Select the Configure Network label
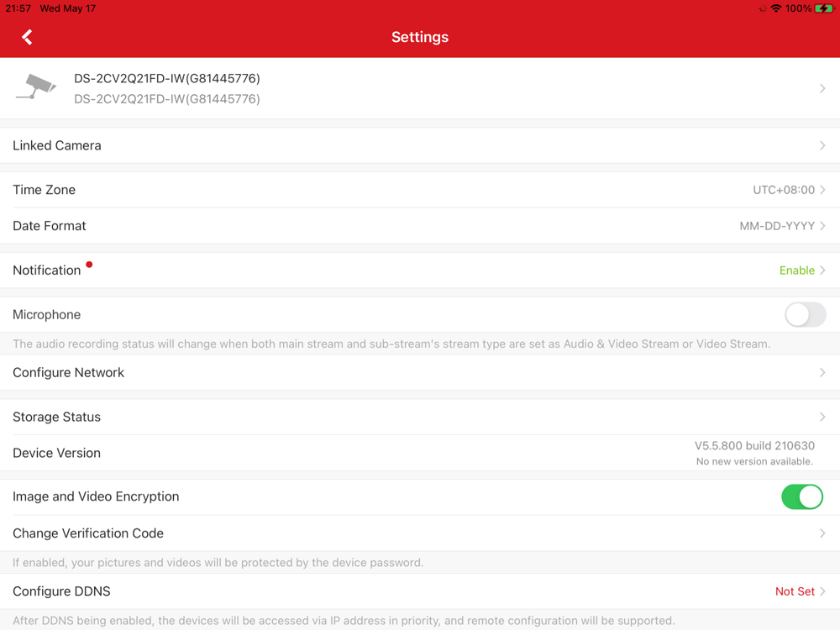Viewport: 840px width, 630px height. pyautogui.click(x=69, y=373)
